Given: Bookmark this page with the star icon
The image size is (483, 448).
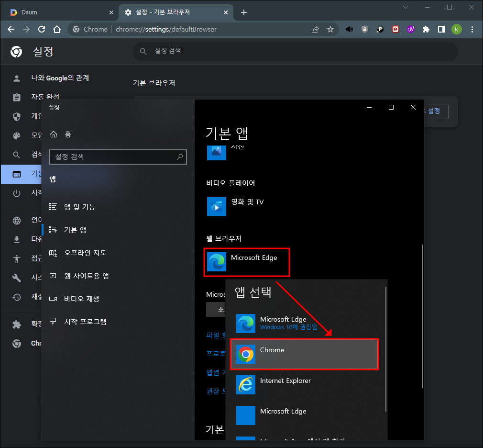Looking at the screenshot, I should [330, 29].
